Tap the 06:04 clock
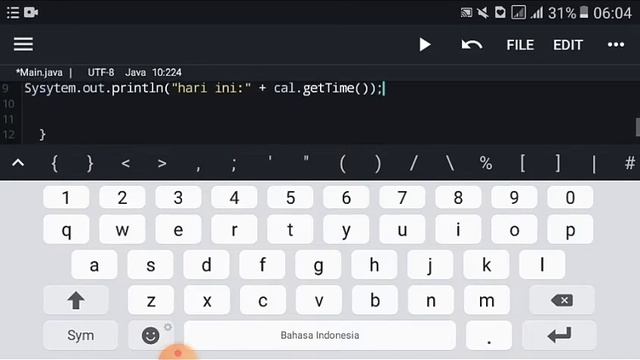Image resolution: width=640 pixels, height=360 pixels. click(x=612, y=13)
